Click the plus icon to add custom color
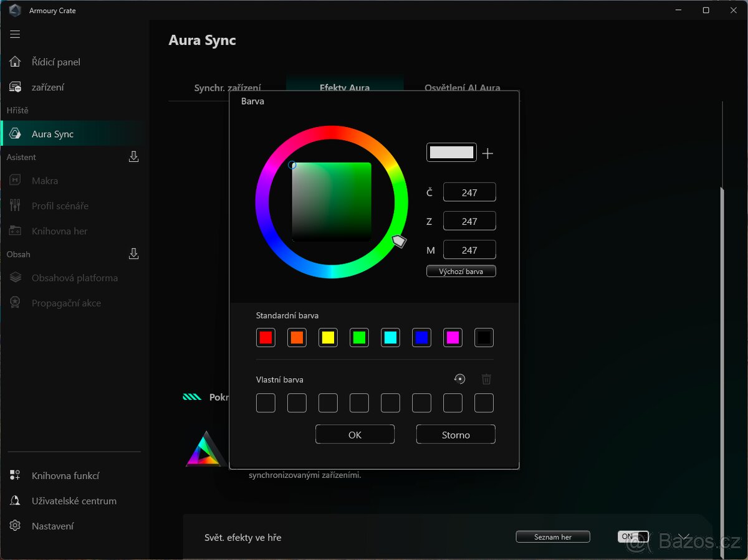This screenshot has height=560, width=748. (487, 153)
